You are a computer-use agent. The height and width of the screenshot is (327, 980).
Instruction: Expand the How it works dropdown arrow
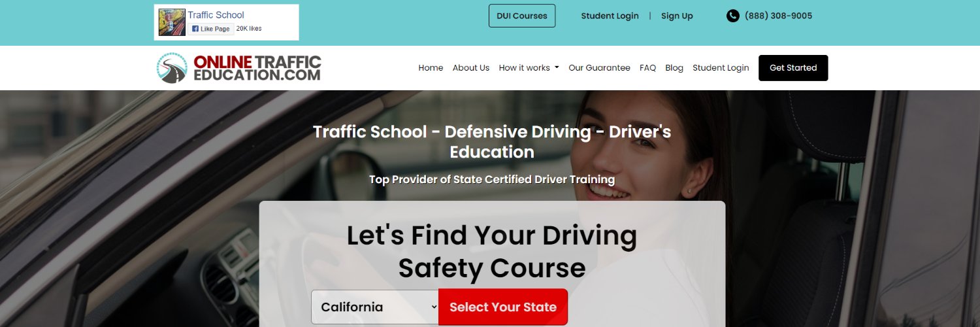coord(557,68)
